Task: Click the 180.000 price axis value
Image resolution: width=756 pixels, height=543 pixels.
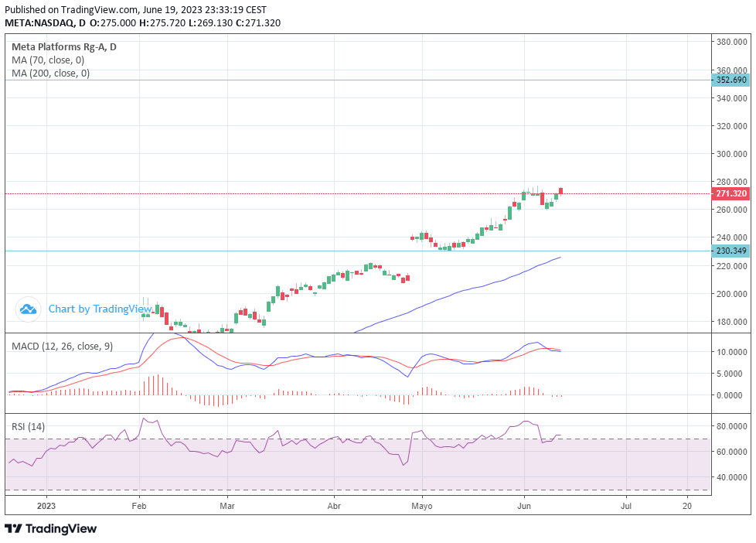Action: click(732, 322)
